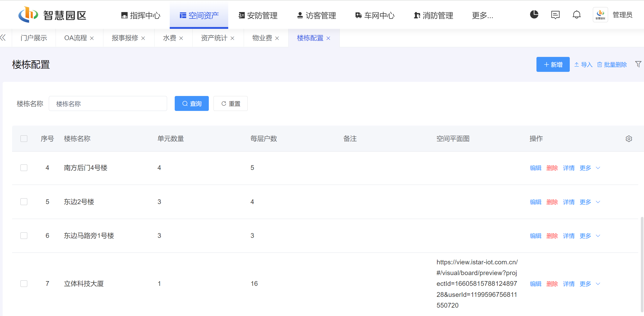644x316 pixels.
Task: Click the 楼栋名称 column header
Action: 77,138
